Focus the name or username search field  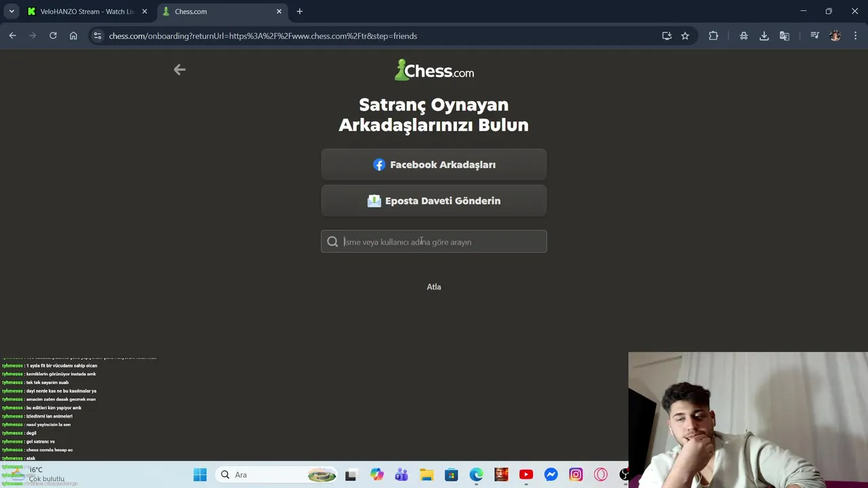pyautogui.click(x=434, y=242)
